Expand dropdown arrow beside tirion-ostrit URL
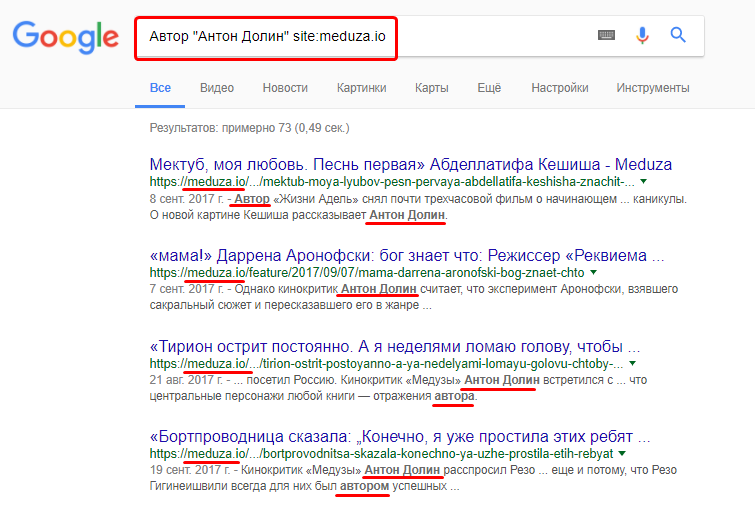The width and height of the screenshot is (755, 508). coord(633,363)
